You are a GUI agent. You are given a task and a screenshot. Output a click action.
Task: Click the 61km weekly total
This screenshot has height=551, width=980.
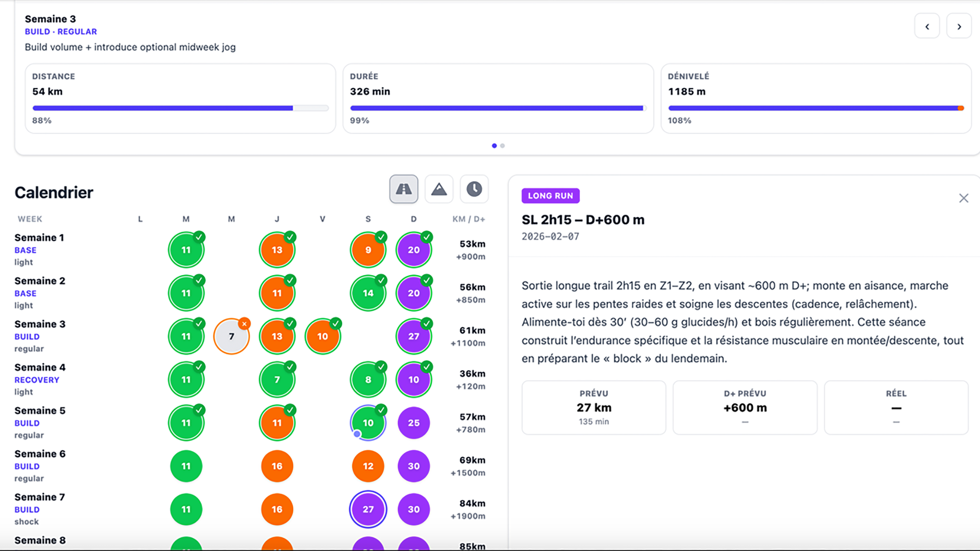click(x=472, y=330)
